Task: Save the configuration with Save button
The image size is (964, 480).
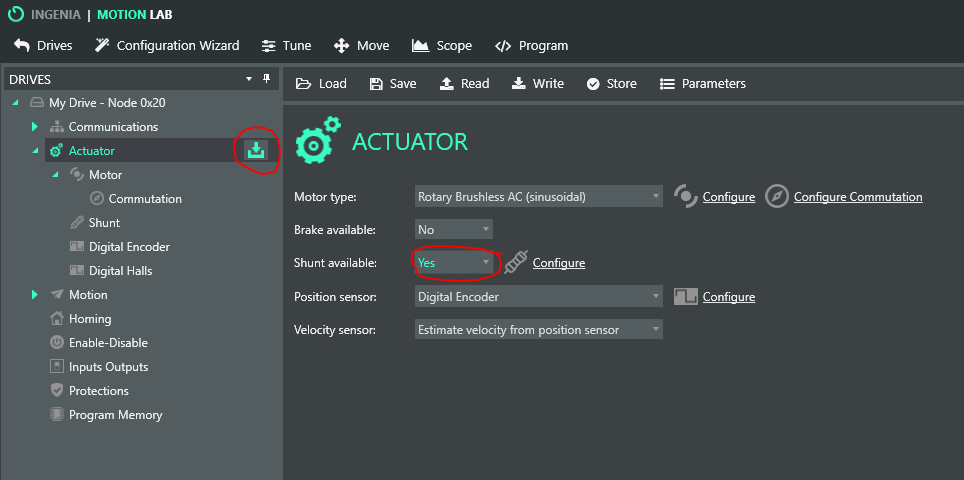Action: tap(392, 83)
